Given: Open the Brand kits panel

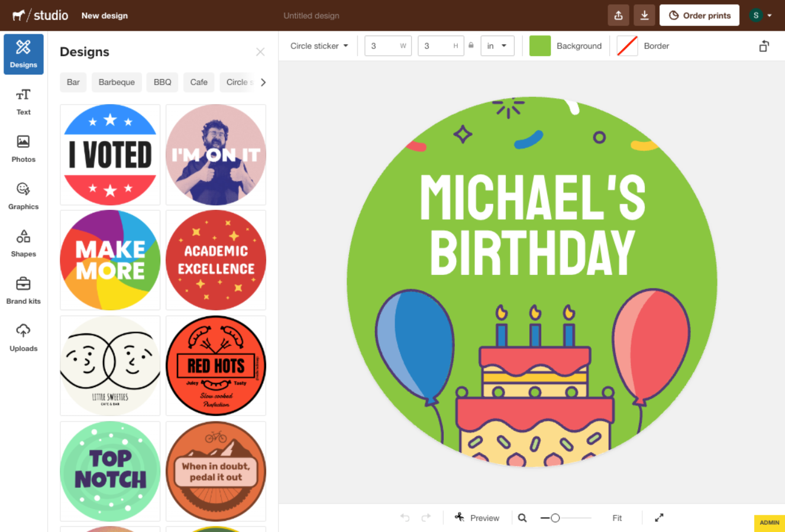Looking at the screenshot, I should (23, 290).
